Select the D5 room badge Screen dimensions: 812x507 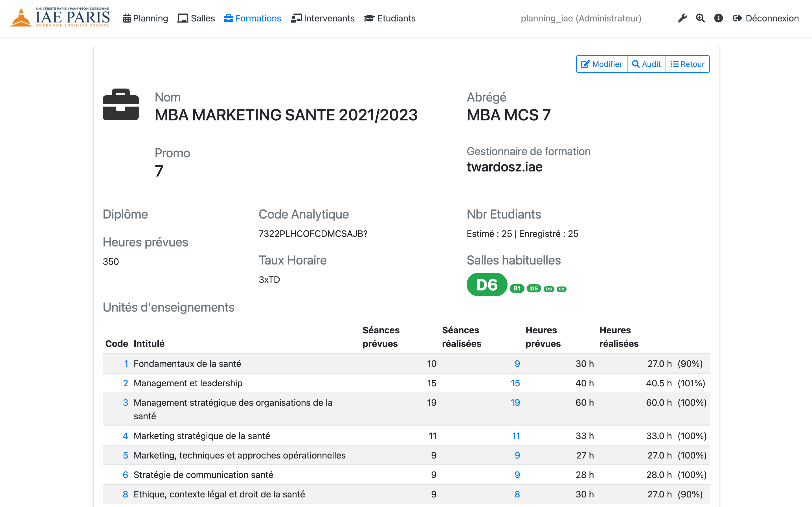(534, 288)
